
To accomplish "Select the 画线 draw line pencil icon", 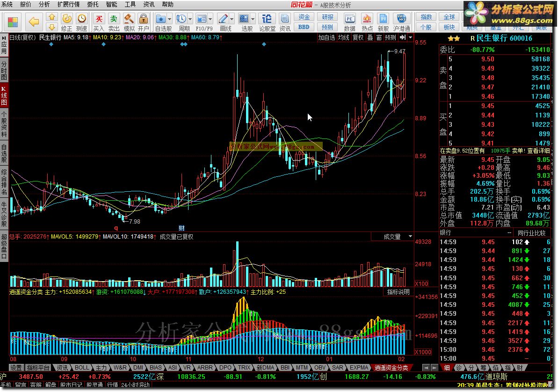I will tap(223, 19).
